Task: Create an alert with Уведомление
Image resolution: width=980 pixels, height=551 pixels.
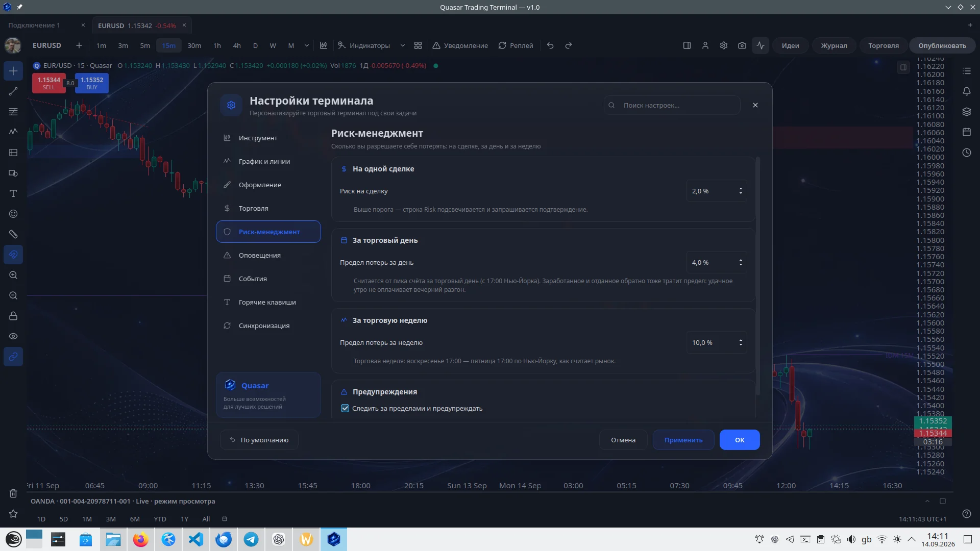Action: 460,45
